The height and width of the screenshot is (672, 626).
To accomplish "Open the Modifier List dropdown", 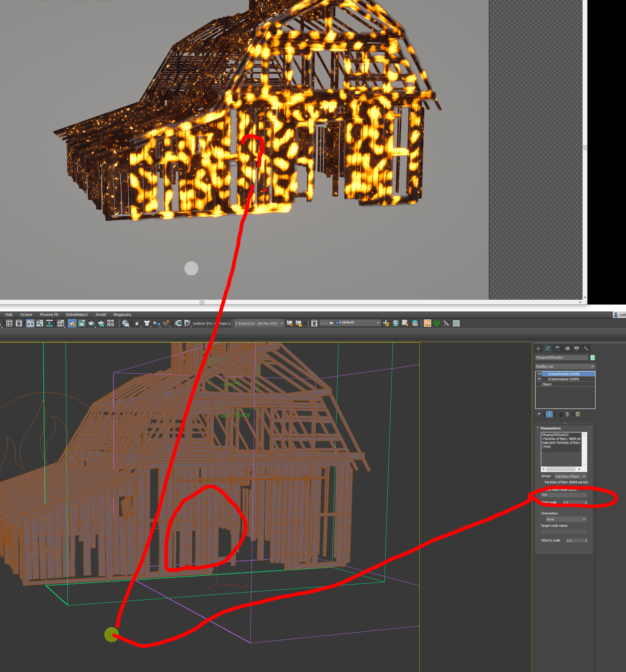I will point(565,367).
